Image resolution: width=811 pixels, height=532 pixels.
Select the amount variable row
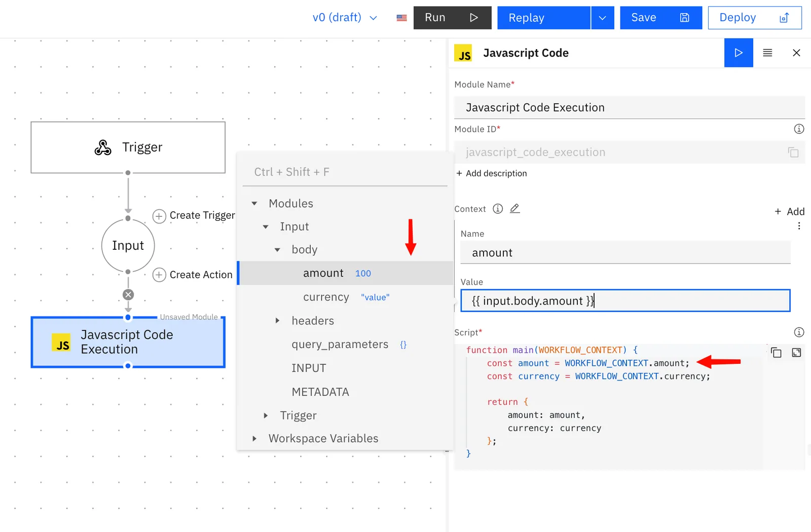[345, 273]
